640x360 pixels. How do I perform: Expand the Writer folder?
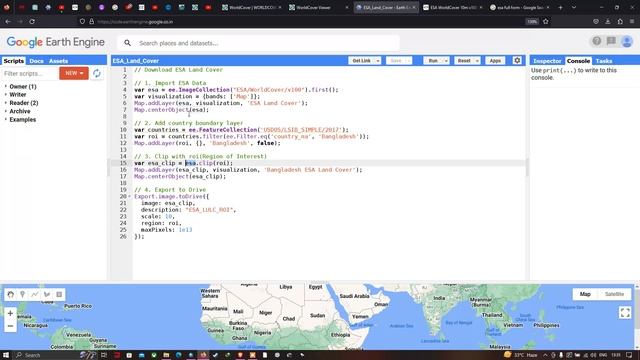point(6,95)
